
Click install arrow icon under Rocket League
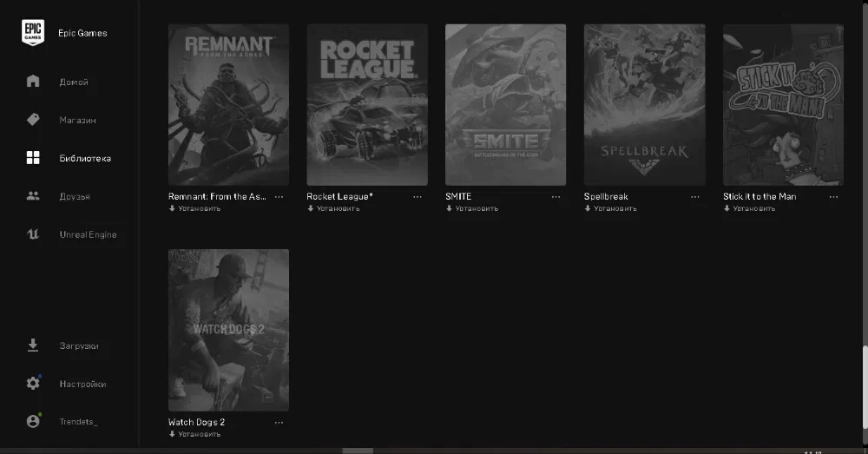310,208
